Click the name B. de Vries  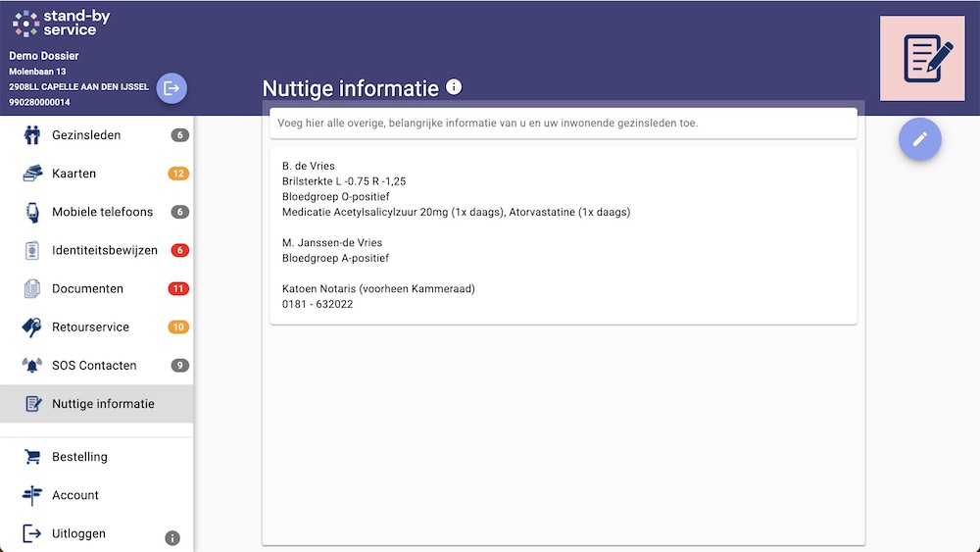308,166
